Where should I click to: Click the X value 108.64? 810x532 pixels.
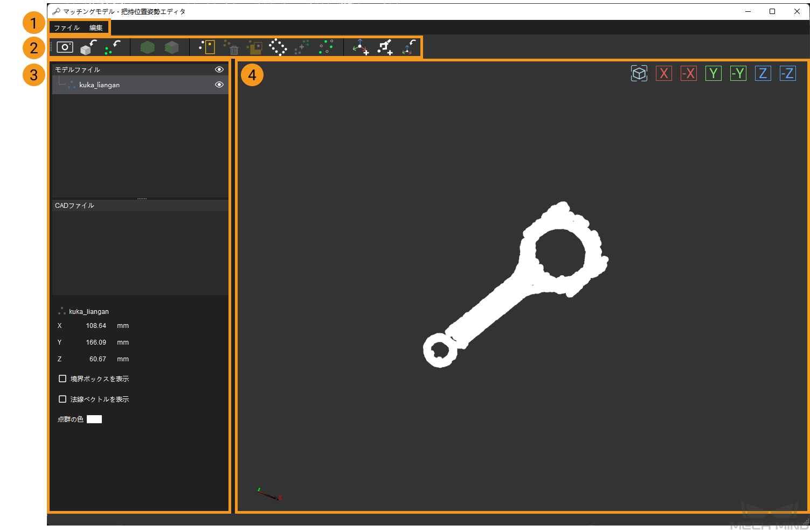(96, 326)
